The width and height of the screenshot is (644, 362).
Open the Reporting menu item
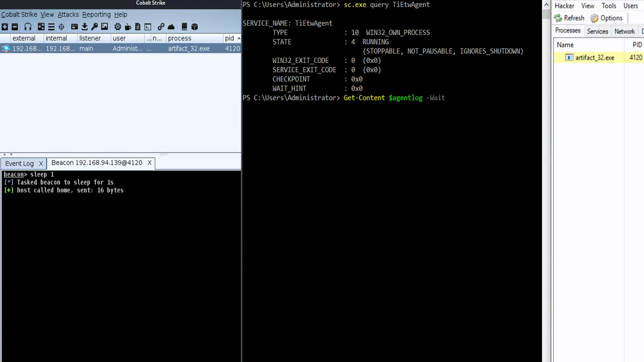(x=96, y=15)
